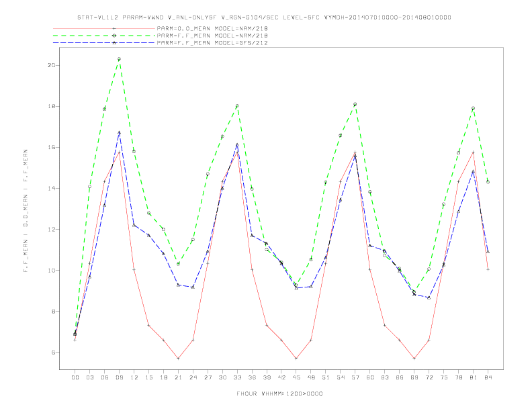This screenshot has width=532, height=411.
Task: Select red legend entry PARM=O.O_MEAN MODEL=NAM/218
Action: coord(212,28)
